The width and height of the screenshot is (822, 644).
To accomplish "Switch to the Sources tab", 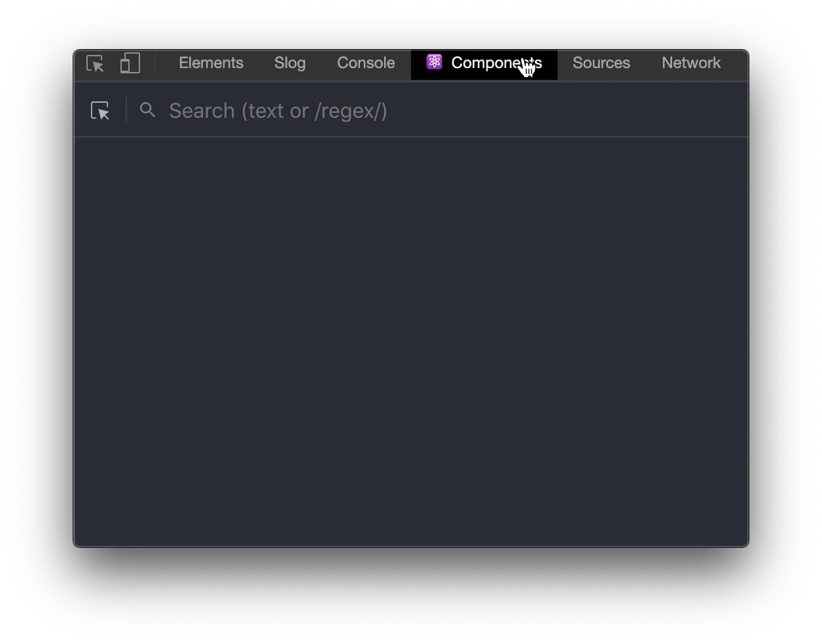I will 601,63.
